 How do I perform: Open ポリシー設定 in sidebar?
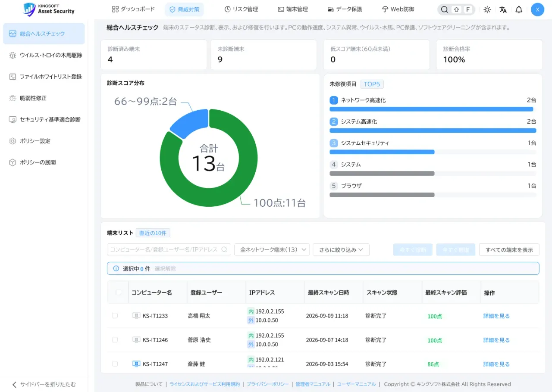[44, 141]
